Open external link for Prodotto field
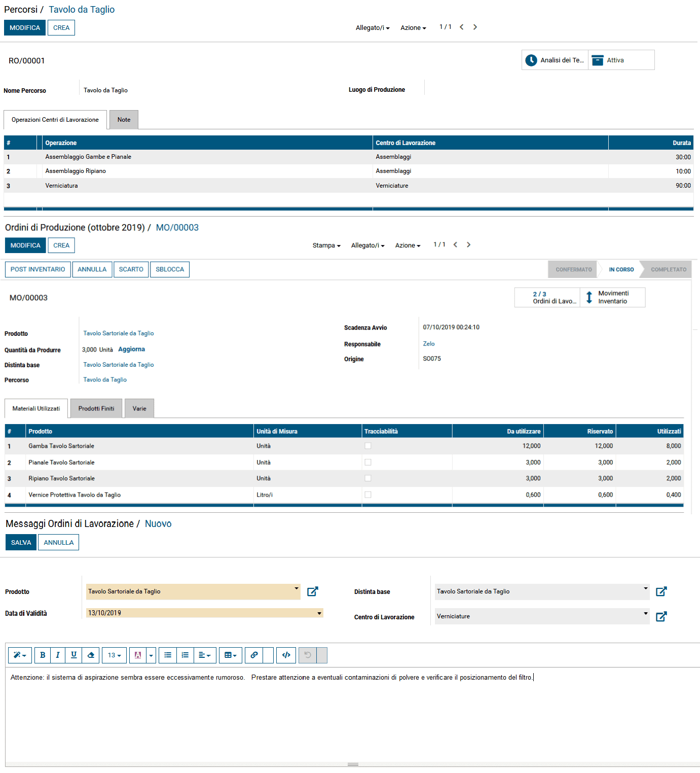 click(x=313, y=591)
